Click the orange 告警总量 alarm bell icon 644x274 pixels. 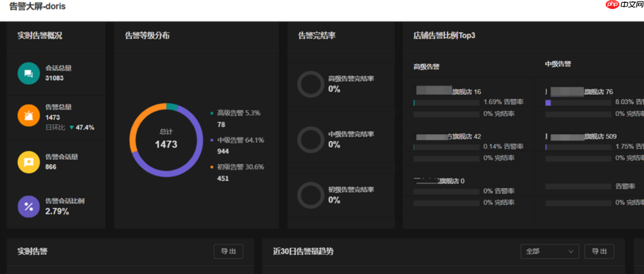tap(28, 115)
